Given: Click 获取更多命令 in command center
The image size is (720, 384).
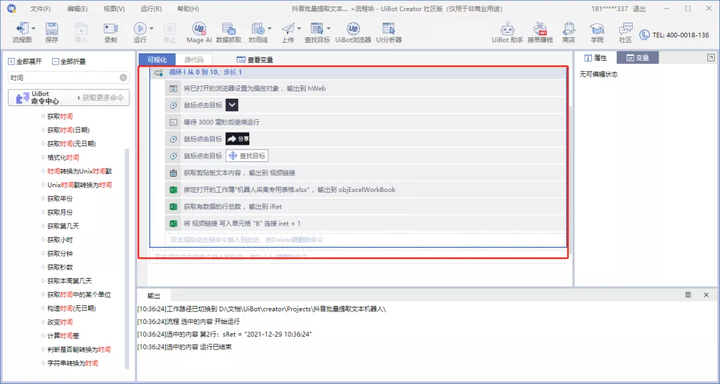Looking at the screenshot, I should click(102, 97).
